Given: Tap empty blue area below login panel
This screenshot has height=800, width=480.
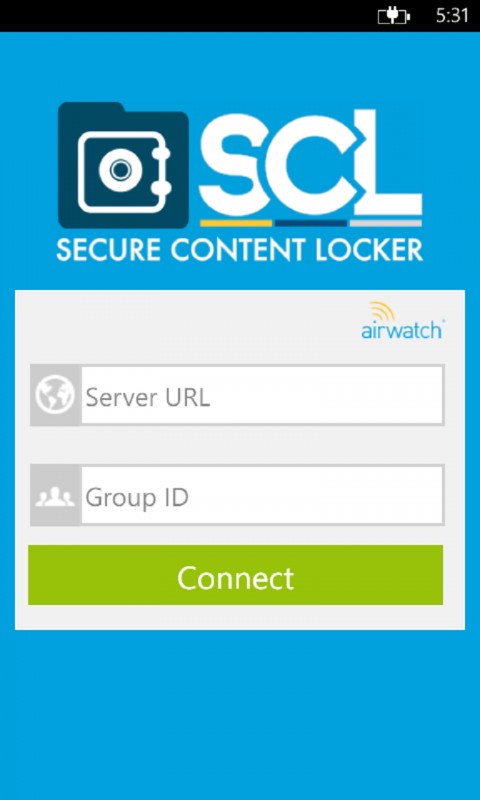Looking at the screenshot, I should 240,714.
